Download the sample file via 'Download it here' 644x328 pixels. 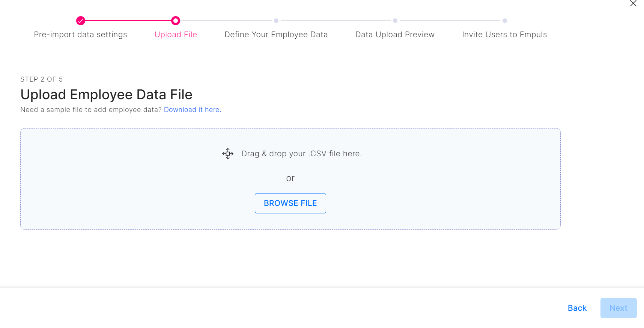[192, 110]
